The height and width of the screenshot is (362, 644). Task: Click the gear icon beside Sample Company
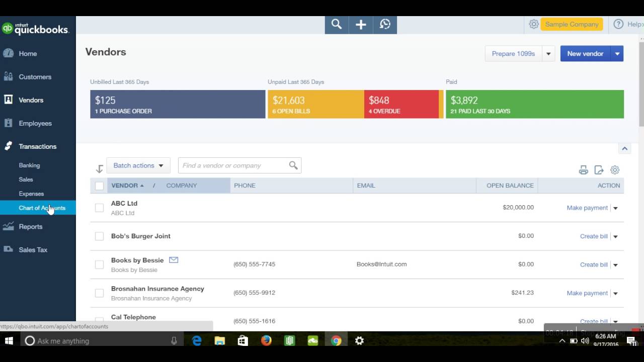click(x=534, y=24)
